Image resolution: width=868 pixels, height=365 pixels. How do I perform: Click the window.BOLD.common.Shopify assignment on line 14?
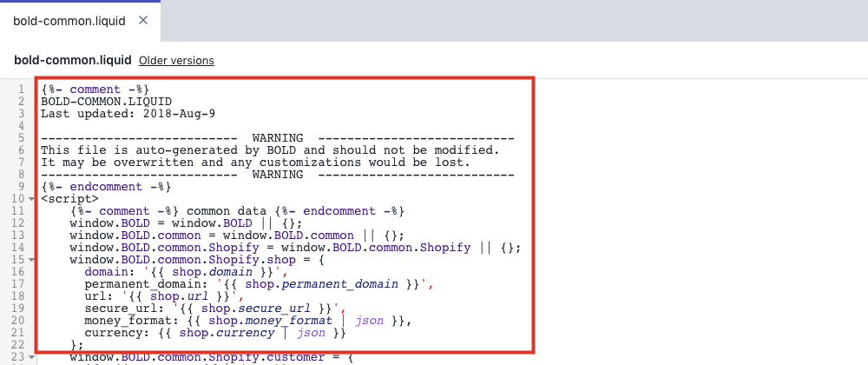[296, 248]
